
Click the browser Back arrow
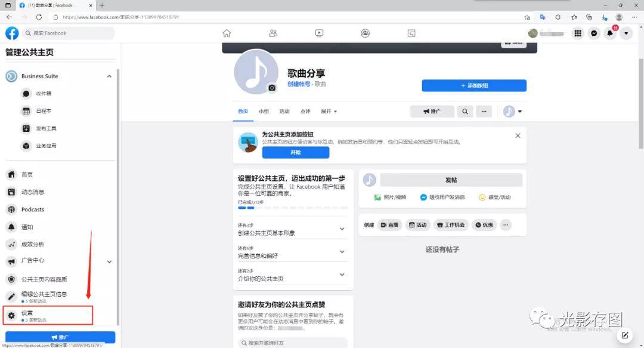9,17
